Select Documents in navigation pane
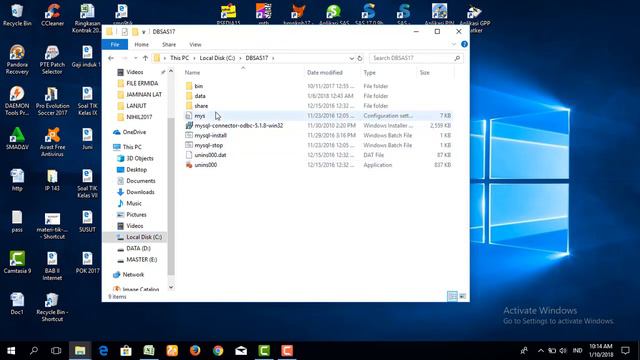The width and height of the screenshot is (640, 360). (136, 181)
